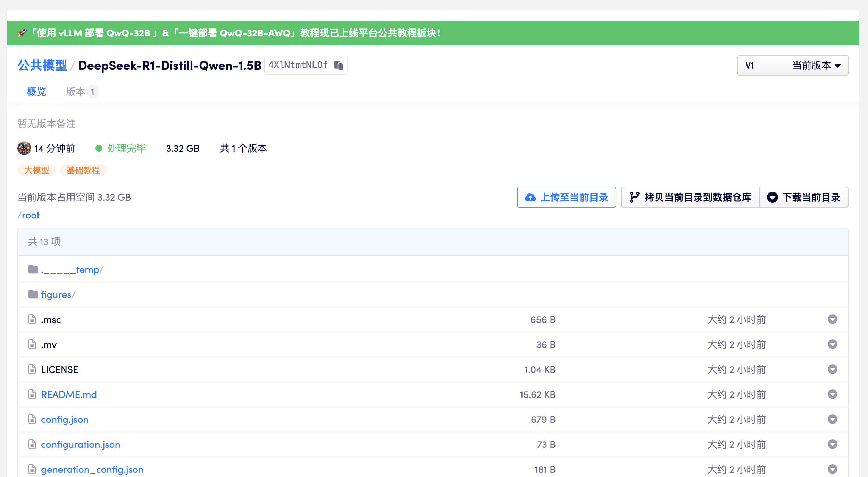Click the user avatar thumbnail
This screenshot has height=477, width=868.
point(24,148)
